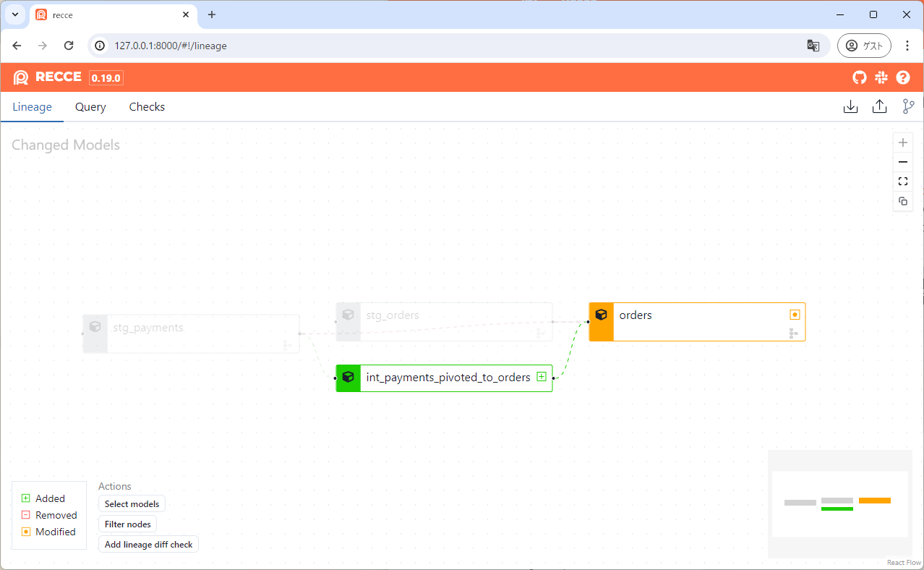
Task: Click the download state file icon
Action: pos(851,107)
